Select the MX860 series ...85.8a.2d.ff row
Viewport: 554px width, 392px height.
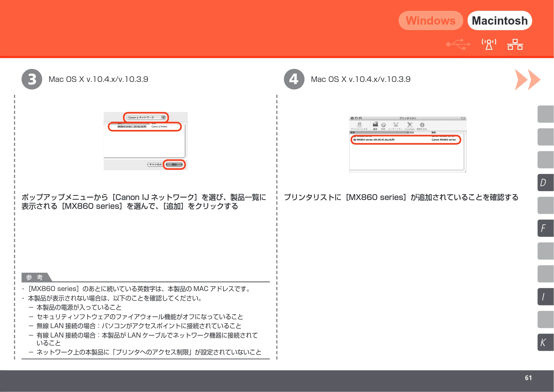pyautogui.click(x=132, y=127)
